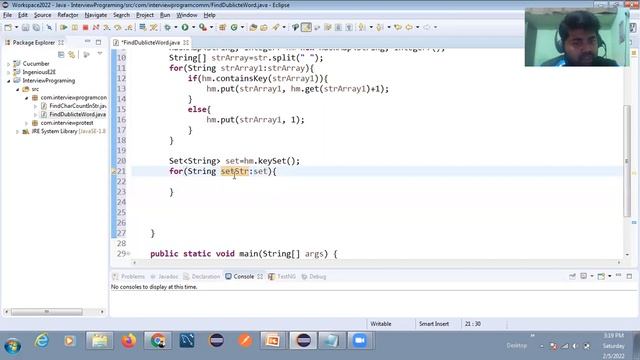
Task: Click the Debug bug icon
Action: point(167,27)
